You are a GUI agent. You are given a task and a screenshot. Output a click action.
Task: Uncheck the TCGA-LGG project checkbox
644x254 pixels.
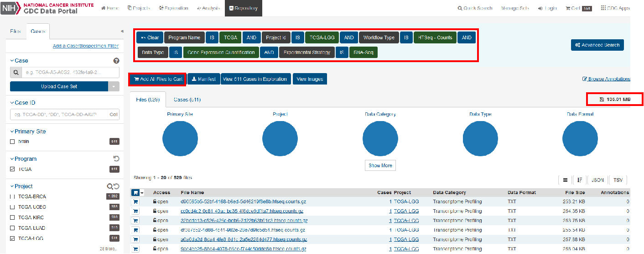[12, 238]
